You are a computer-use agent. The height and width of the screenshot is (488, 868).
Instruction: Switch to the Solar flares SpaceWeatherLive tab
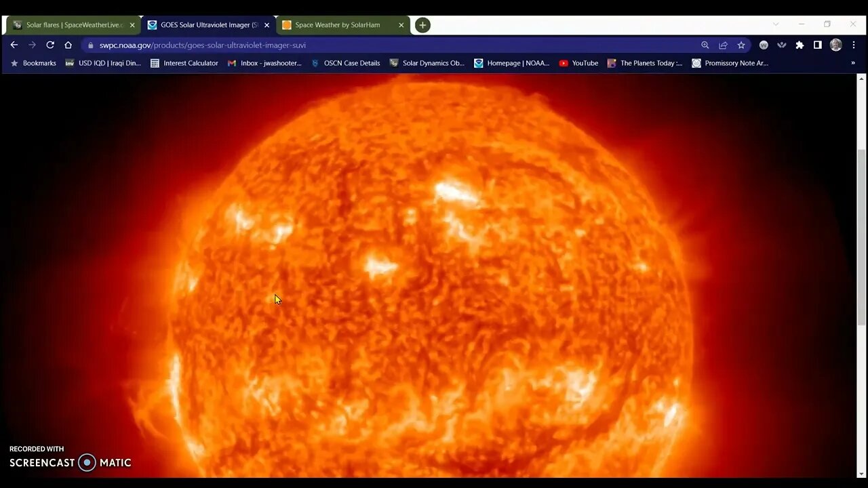pyautogui.click(x=74, y=25)
